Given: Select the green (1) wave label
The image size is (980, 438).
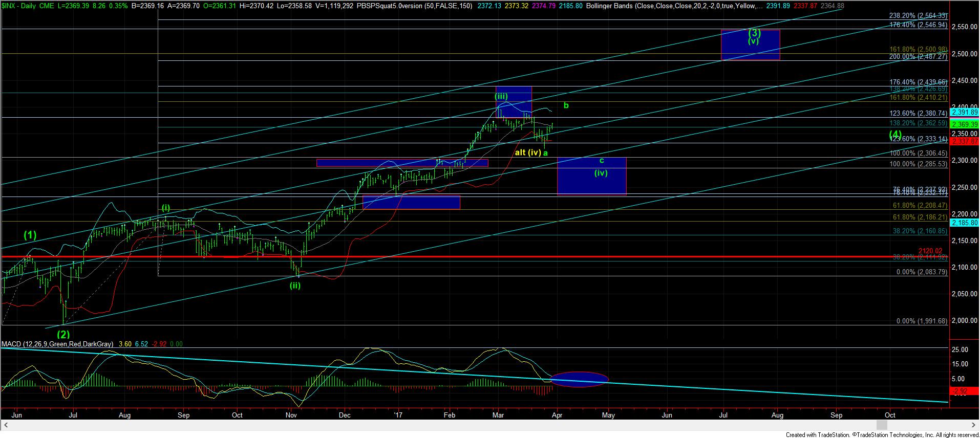Looking at the screenshot, I should coord(30,235).
